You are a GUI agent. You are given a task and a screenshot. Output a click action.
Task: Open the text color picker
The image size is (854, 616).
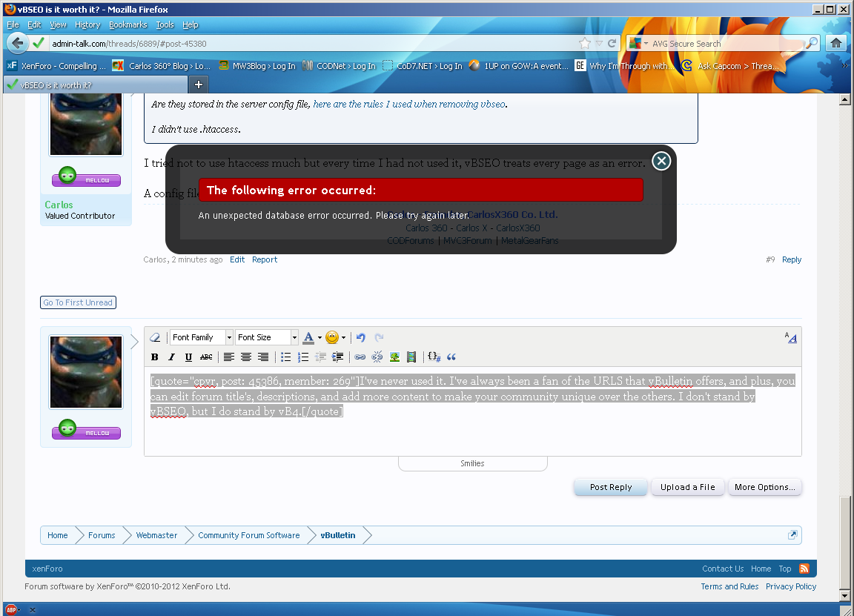pyautogui.click(x=308, y=338)
